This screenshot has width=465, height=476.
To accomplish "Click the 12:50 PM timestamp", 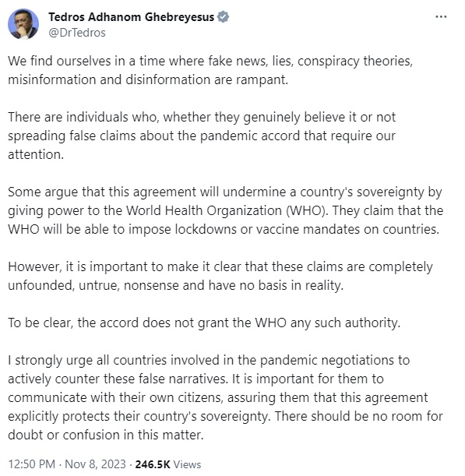I will point(32,464).
